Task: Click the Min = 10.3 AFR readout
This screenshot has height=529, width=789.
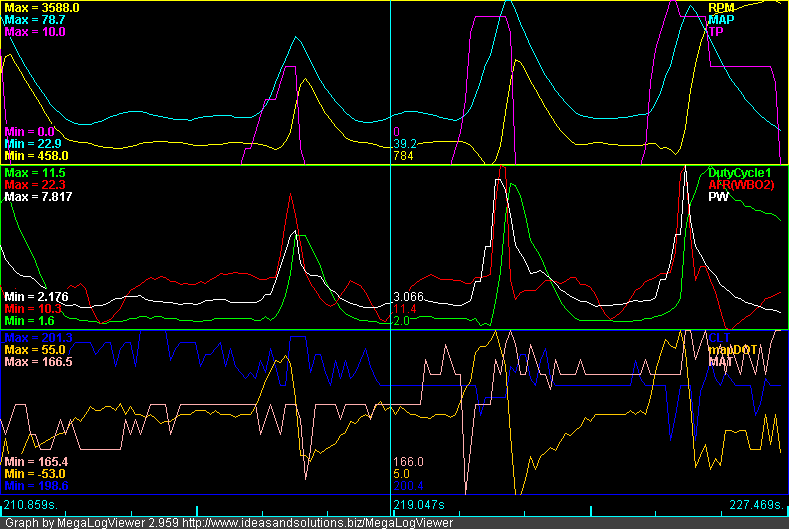Action: point(33,309)
